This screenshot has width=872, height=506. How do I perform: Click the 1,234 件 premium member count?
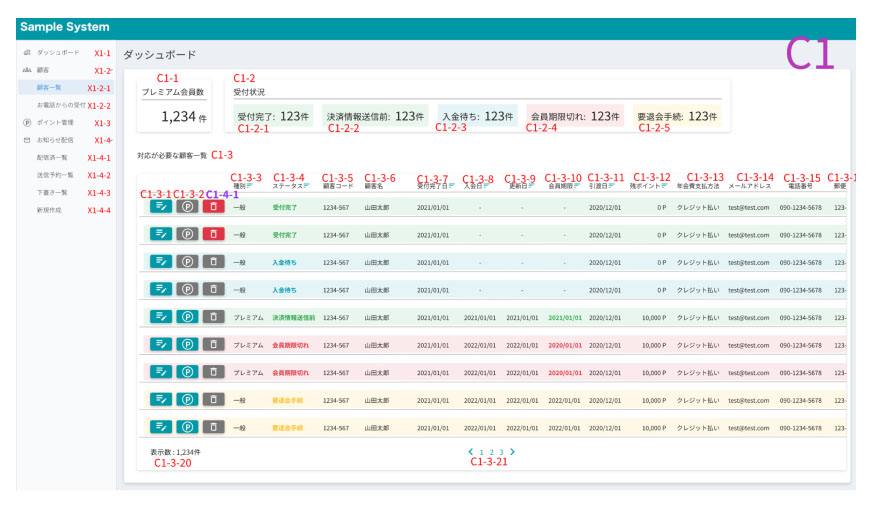pos(184,117)
